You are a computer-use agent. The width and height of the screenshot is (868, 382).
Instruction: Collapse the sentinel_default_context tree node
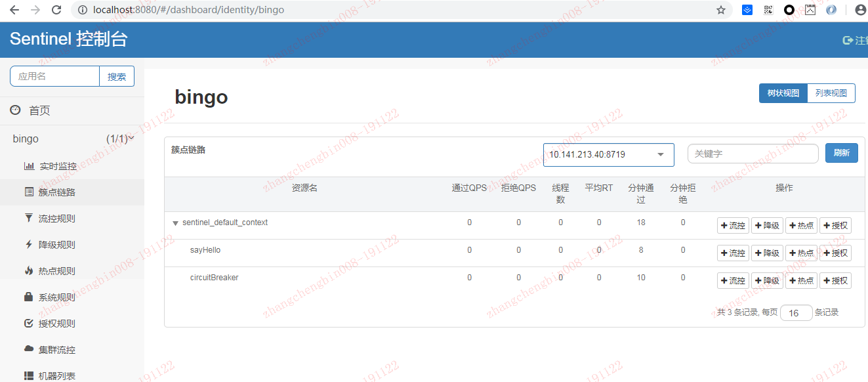[x=175, y=223]
